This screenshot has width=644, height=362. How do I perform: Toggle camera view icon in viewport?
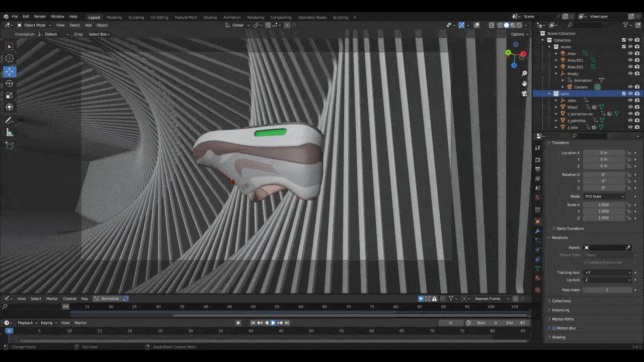pos(524,94)
